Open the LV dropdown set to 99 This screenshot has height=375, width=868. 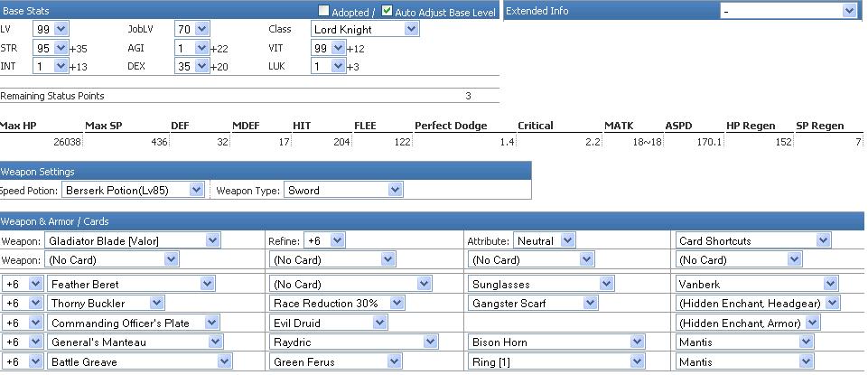pyautogui.click(x=51, y=29)
